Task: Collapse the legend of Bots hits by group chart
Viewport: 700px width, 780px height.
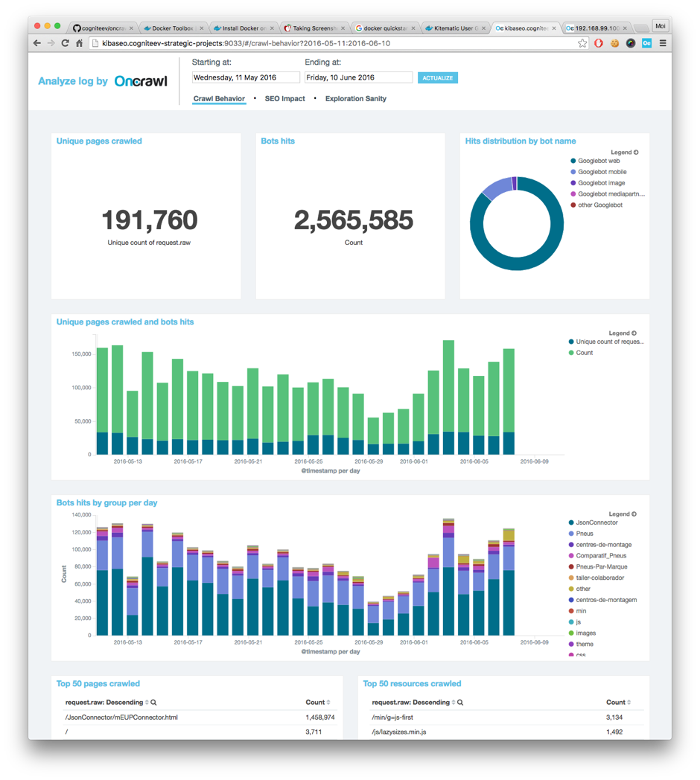Action: coord(634,514)
